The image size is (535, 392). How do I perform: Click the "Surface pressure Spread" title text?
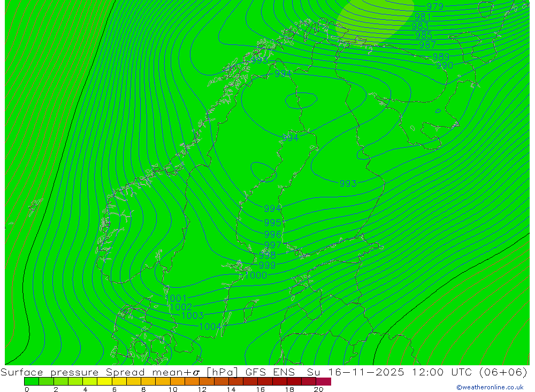[72, 372]
